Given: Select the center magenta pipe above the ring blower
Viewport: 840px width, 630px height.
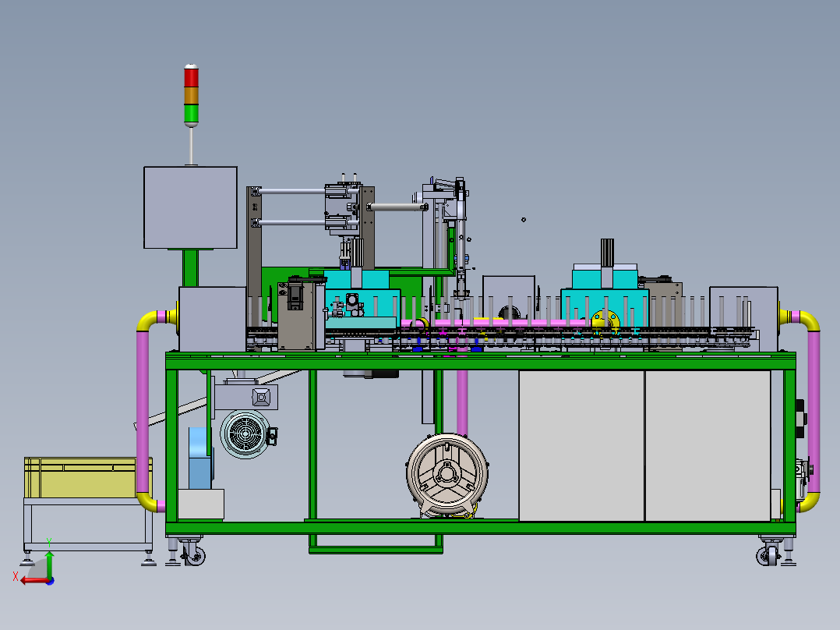Looking at the screenshot, I should pyautogui.click(x=462, y=402).
